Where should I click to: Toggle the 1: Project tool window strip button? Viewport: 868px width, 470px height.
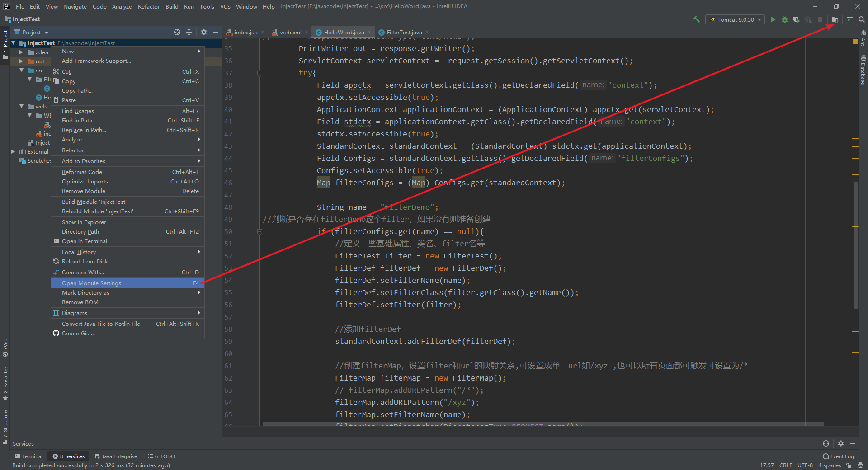tap(5, 45)
